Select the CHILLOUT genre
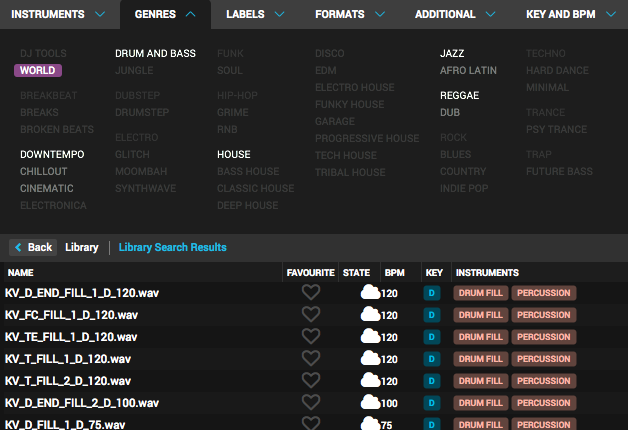628x430 pixels. [44, 171]
